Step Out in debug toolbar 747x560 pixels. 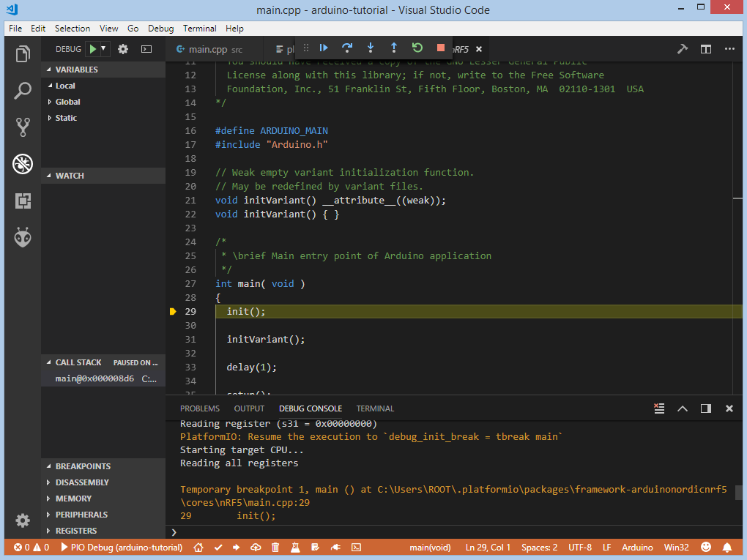(394, 48)
